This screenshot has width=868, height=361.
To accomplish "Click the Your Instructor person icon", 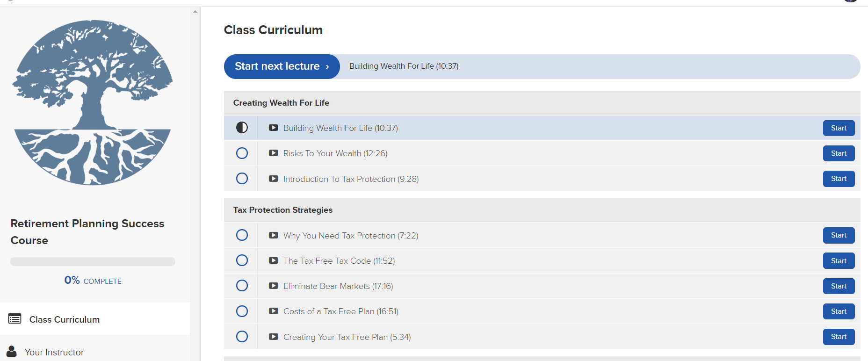I will click(12, 352).
